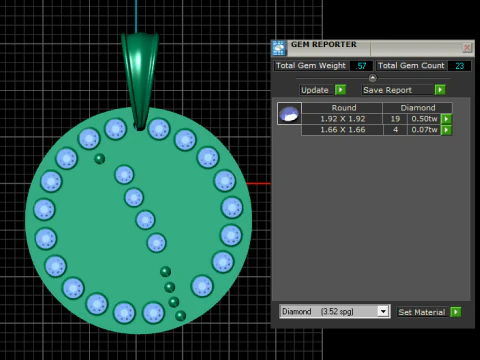
Task: Click the Gem Reporter panel icon
Action: click(x=279, y=48)
